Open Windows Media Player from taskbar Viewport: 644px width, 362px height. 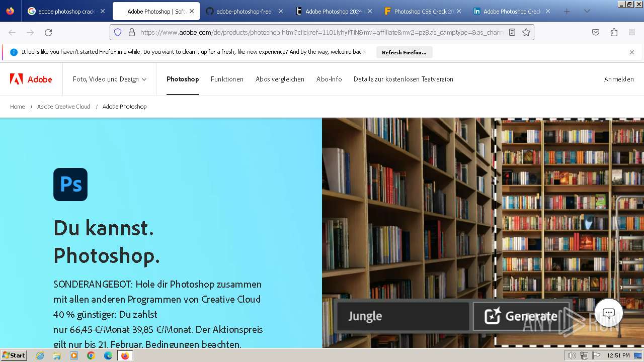74,355
